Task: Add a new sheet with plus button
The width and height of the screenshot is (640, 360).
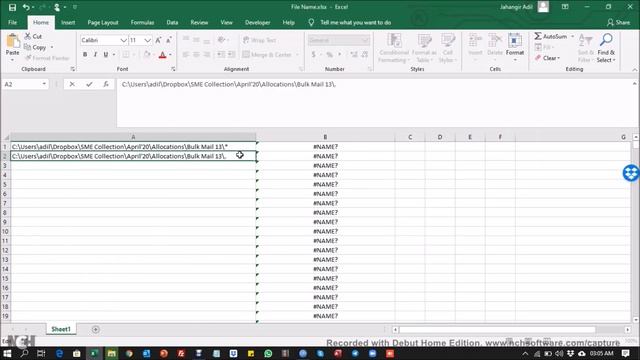Action: 96,329
